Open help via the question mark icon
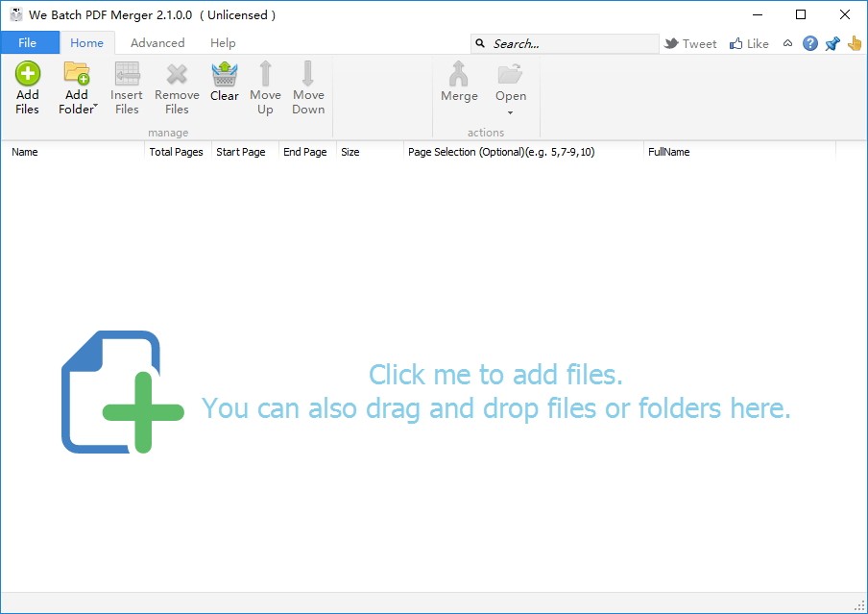Viewport: 868px width, 614px height. pos(809,43)
